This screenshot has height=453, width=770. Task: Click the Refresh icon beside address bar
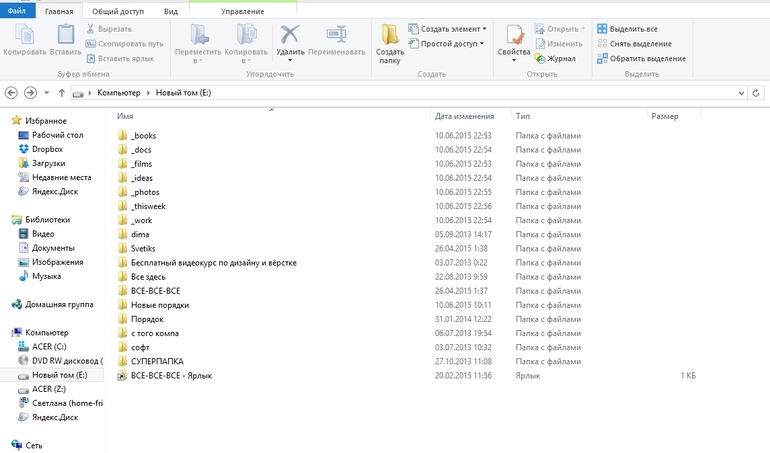[x=756, y=93]
